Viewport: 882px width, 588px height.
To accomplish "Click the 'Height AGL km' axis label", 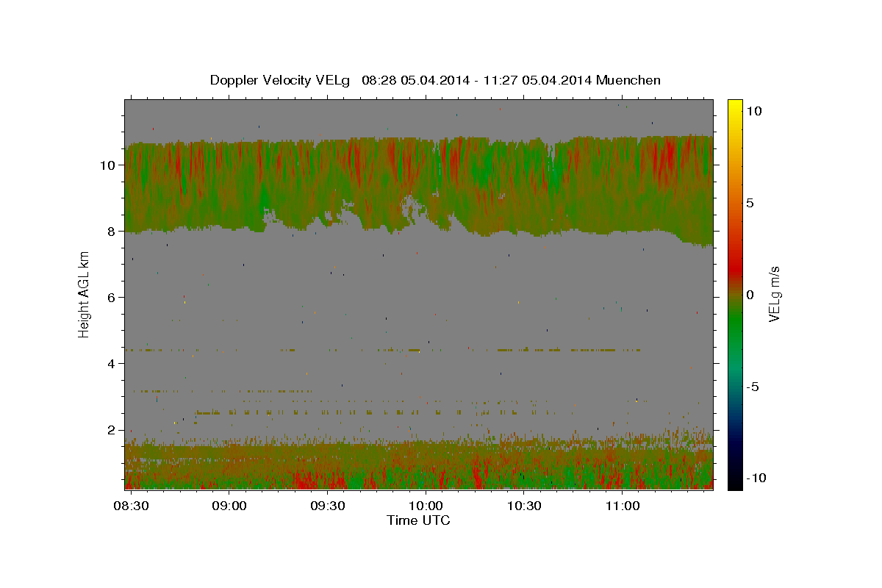I will coord(84,294).
